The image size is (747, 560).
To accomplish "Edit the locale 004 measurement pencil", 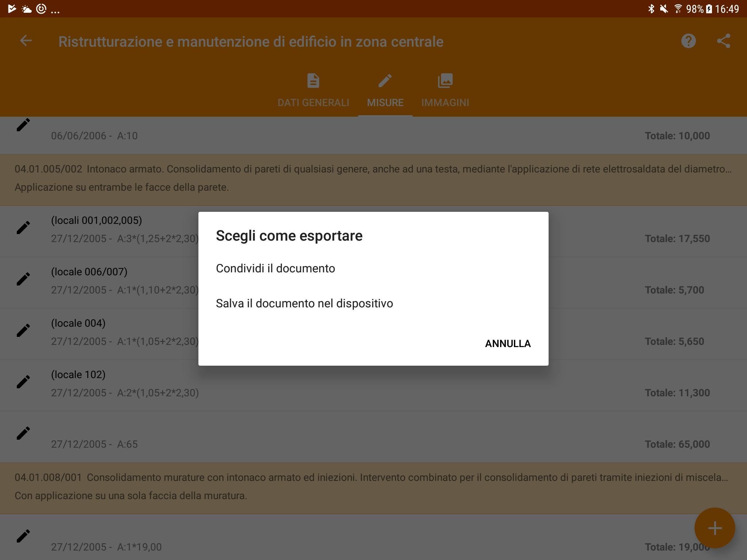I will [23, 330].
